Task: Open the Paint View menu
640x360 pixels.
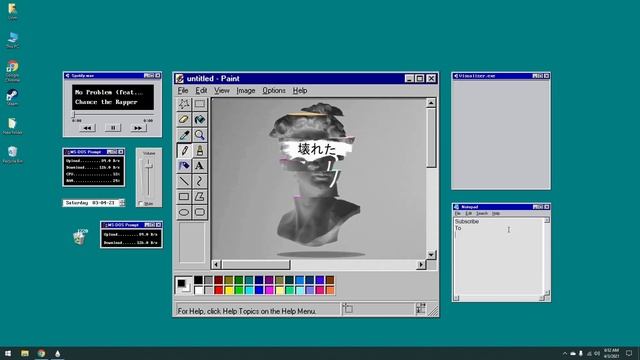Action: pos(222,91)
